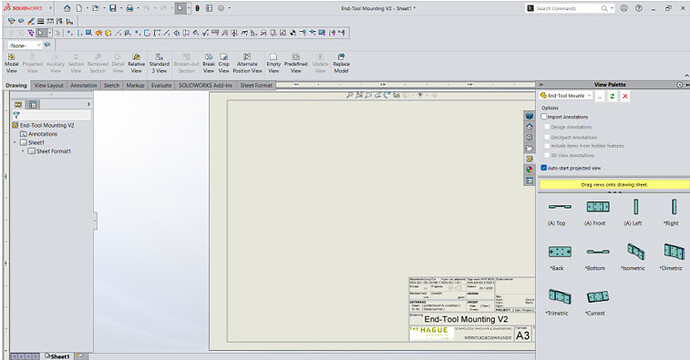Click the Home icon in the top toolbar
690x360 pixels.
pos(67,8)
